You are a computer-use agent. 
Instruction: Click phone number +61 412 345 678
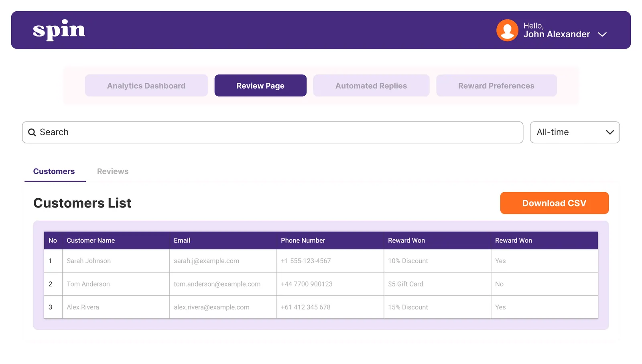pyautogui.click(x=306, y=307)
